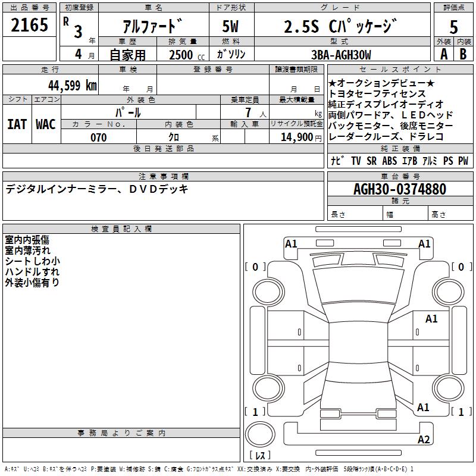Click the 初度登録 header

79,8
